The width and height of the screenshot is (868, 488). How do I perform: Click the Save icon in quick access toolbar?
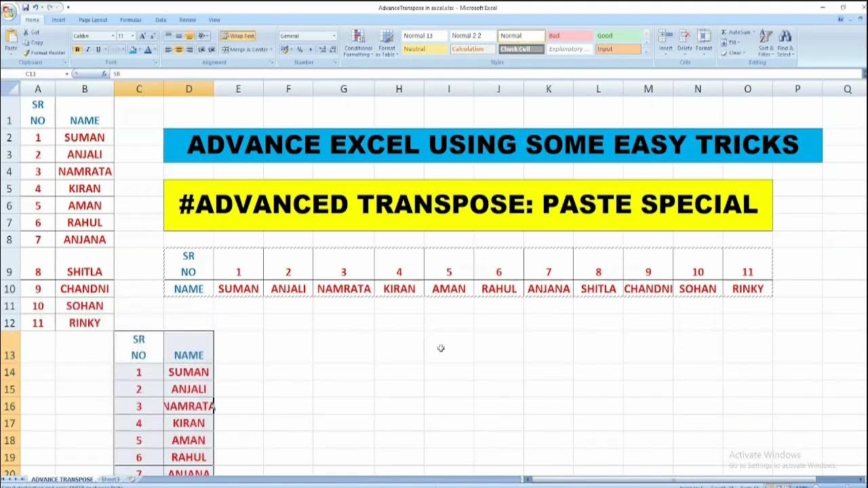[26, 7]
